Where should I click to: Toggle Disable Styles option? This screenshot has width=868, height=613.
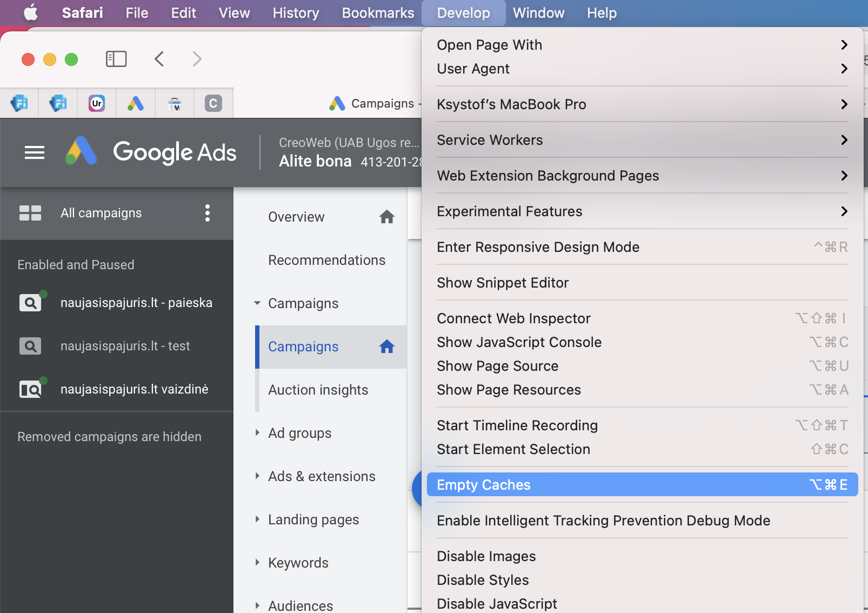[x=483, y=580]
